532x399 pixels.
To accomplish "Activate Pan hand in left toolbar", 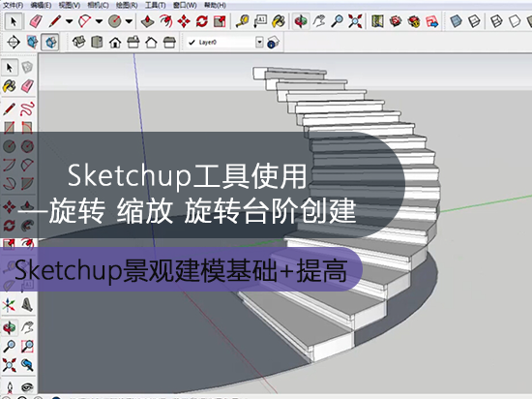I will point(27,327).
